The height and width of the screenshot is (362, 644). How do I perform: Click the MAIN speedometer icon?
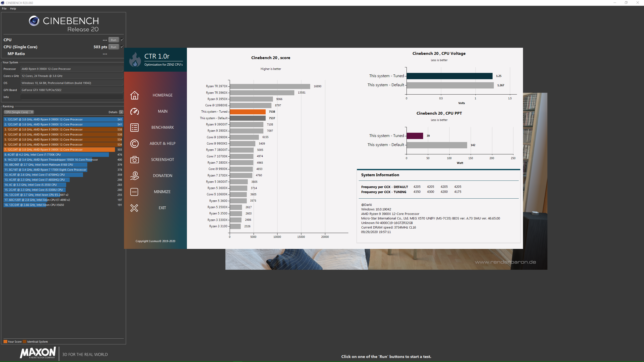coord(134,111)
